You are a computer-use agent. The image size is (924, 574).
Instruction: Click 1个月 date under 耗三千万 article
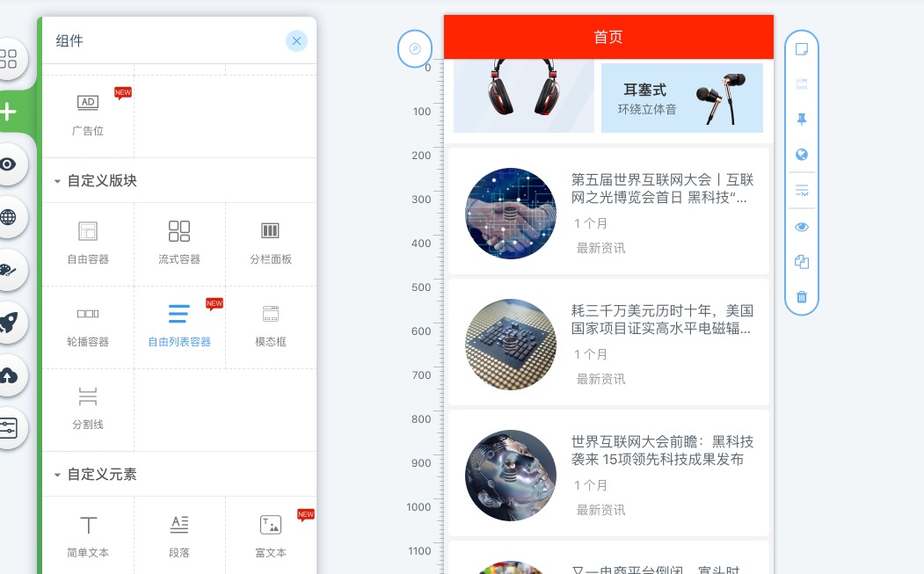pos(591,354)
